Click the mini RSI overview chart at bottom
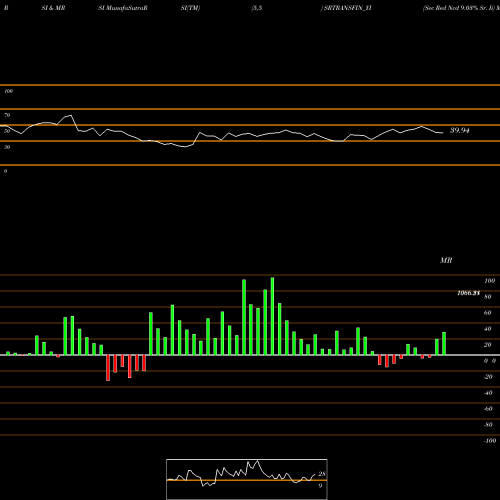 click(x=247, y=479)
